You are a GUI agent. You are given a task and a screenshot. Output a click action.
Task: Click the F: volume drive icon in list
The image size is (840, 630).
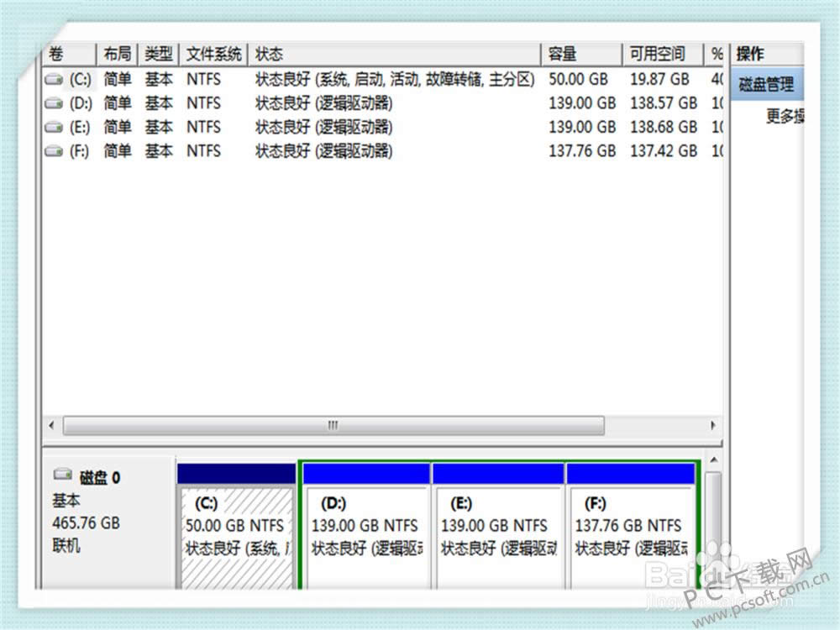pos(54,151)
